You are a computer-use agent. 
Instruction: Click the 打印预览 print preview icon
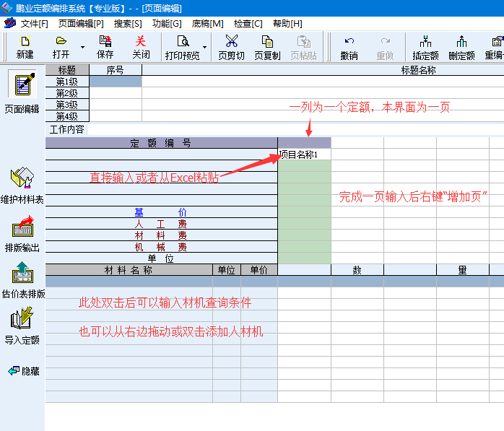pos(183,41)
